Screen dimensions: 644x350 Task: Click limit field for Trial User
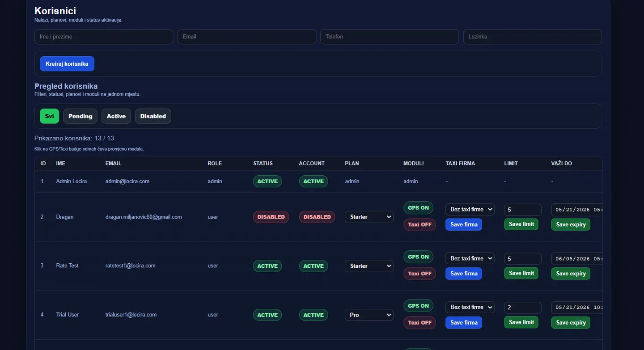[x=523, y=307]
